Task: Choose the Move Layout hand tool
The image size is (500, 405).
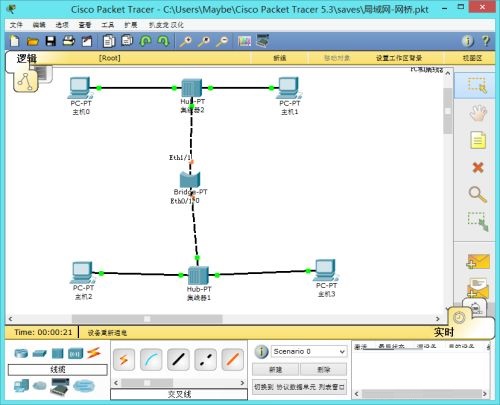Action: pyautogui.click(x=478, y=112)
